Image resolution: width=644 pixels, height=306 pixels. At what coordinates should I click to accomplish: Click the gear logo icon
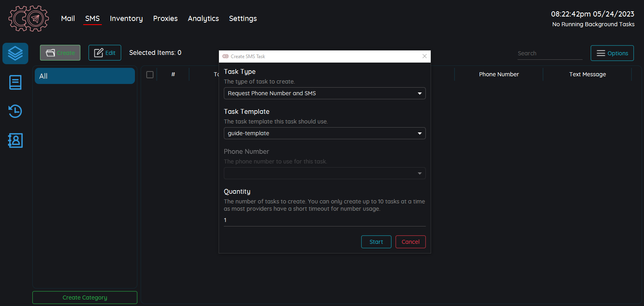[29, 19]
